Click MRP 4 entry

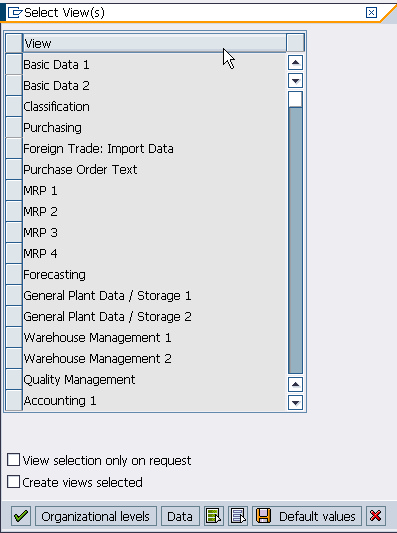40,254
